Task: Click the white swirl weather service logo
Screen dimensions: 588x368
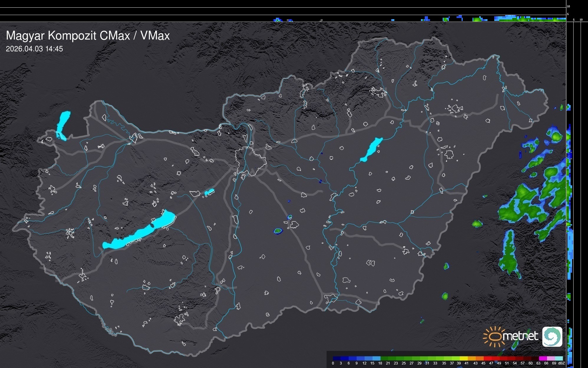Action: [x=552, y=336]
